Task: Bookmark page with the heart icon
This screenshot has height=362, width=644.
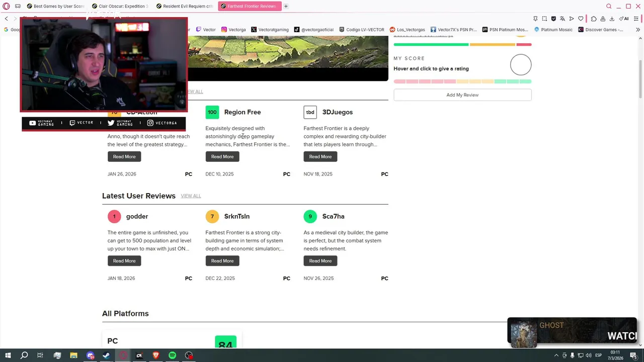Action: click(581, 19)
